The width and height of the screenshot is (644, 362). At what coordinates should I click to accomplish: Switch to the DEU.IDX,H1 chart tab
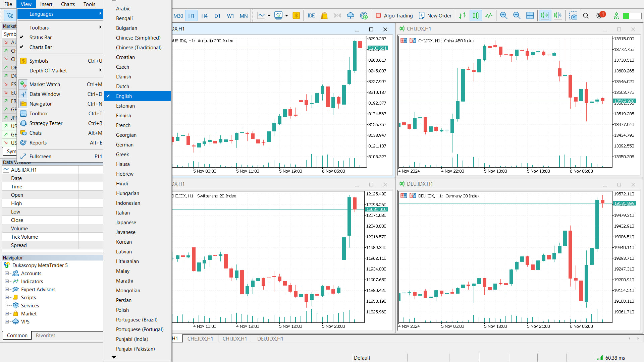coord(270,339)
